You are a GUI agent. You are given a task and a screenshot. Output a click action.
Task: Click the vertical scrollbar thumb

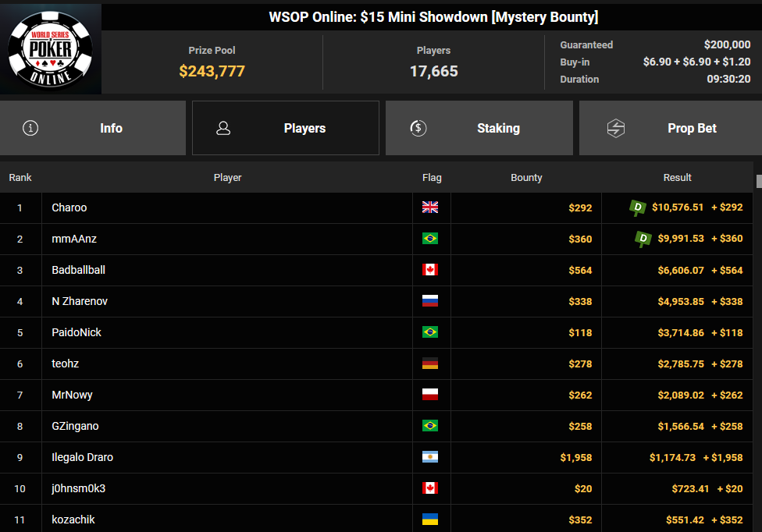pos(759,181)
